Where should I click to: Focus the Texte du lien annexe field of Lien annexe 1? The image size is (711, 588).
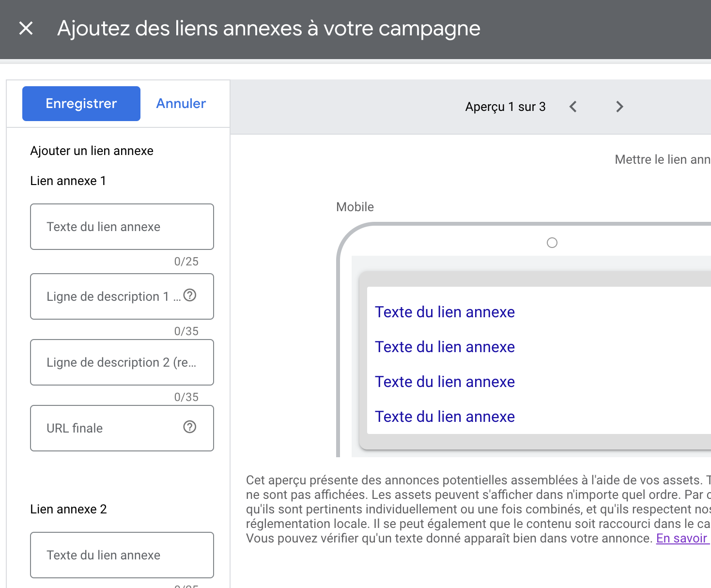click(x=122, y=227)
